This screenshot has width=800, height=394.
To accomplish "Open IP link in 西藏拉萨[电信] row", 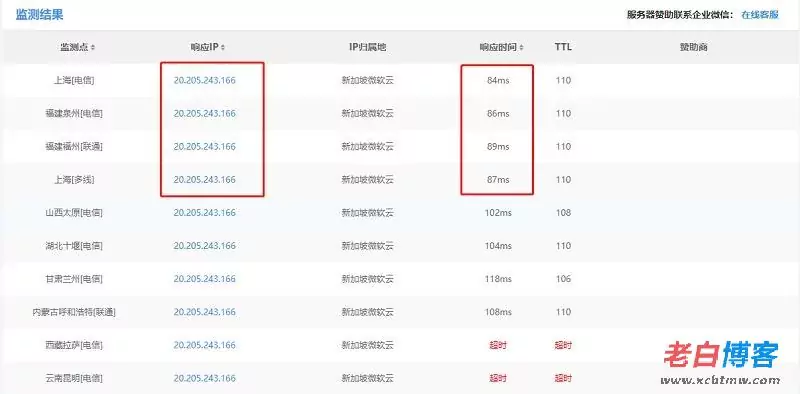I will coord(205,345).
